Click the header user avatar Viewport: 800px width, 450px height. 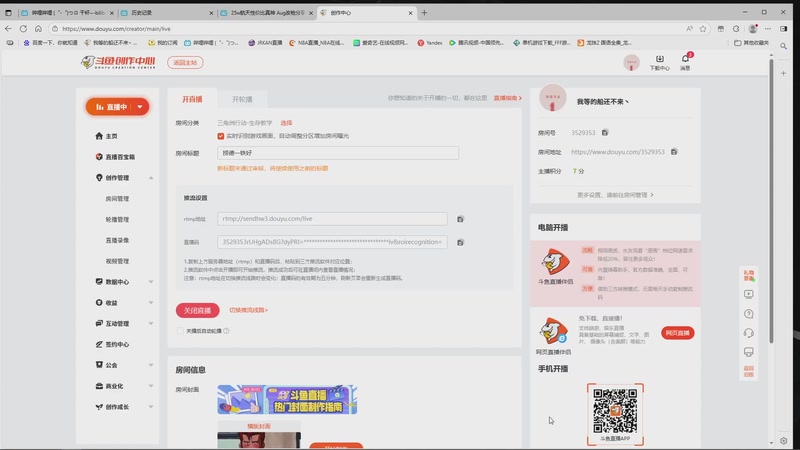coord(631,62)
